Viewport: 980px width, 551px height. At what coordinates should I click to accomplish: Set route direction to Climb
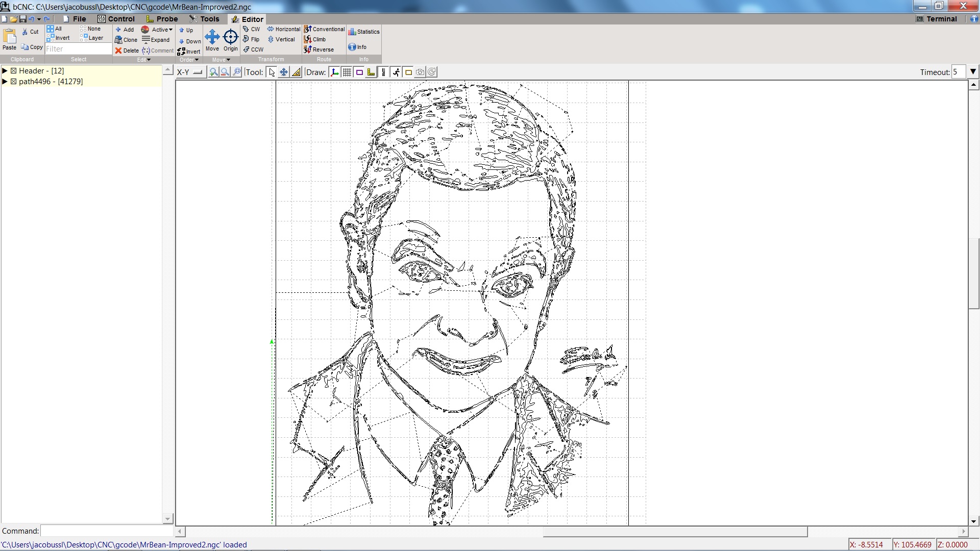[x=315, y=39]
